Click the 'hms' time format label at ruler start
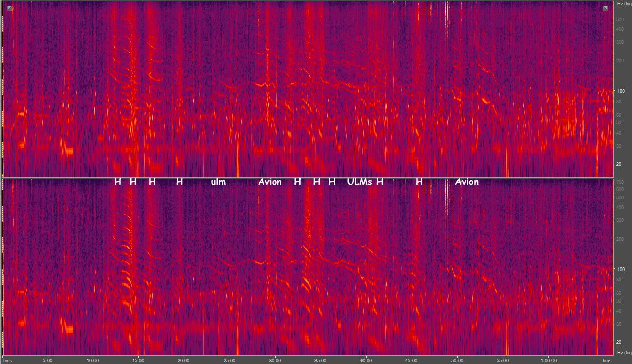 tap(7, 360)
